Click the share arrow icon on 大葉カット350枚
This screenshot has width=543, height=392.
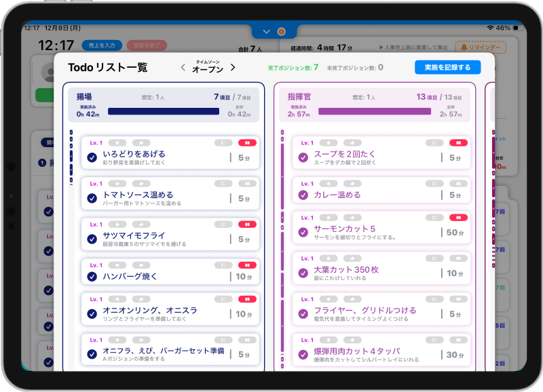351,258
